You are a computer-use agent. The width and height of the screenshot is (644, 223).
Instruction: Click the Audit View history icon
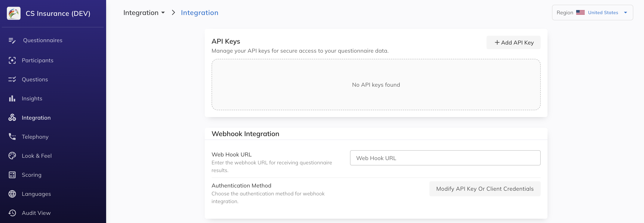click(12, 213)
